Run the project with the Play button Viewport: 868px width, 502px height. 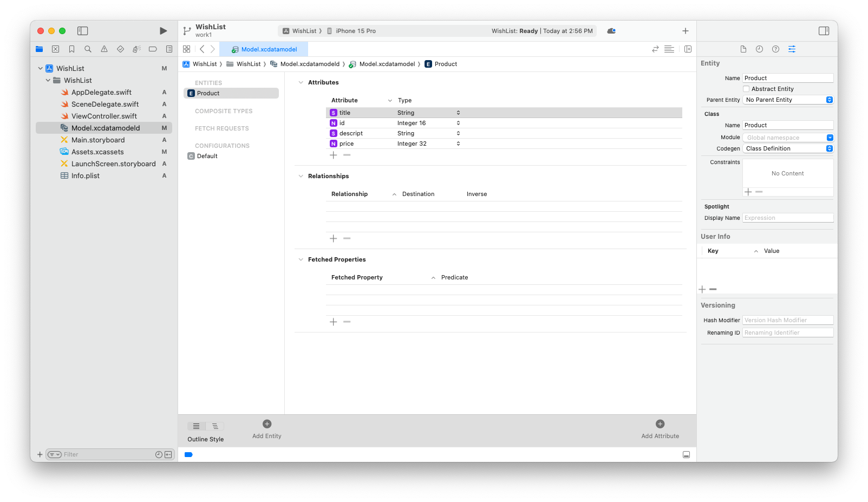click(x=163, y=31)
